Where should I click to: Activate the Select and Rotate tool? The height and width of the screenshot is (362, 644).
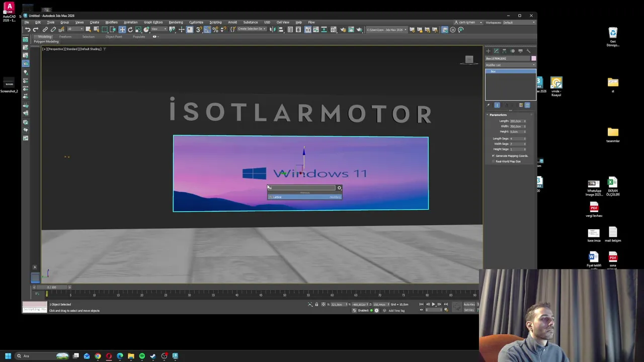130,29
